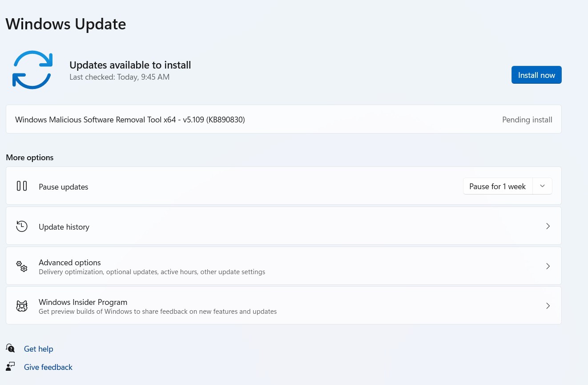This screenshot has width=588, height=385.
Task: Click the pause bars icon beside Pause updates
Action: [x=22, y=186]
